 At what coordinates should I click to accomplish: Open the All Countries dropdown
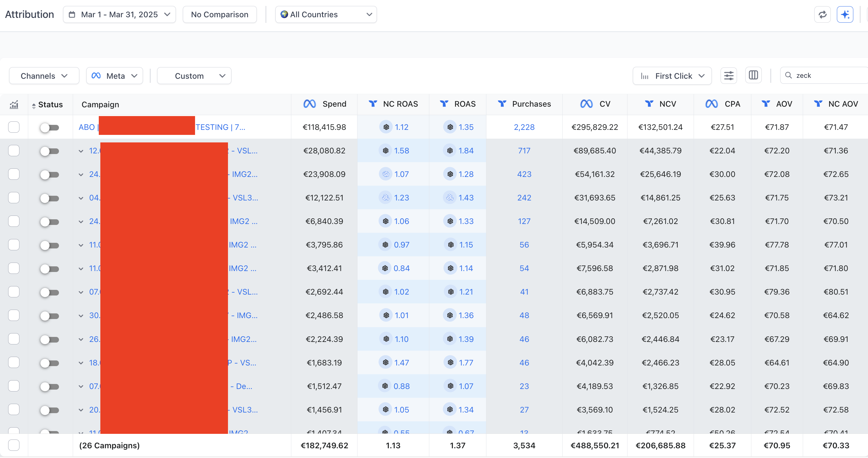(x=326, y=14)
